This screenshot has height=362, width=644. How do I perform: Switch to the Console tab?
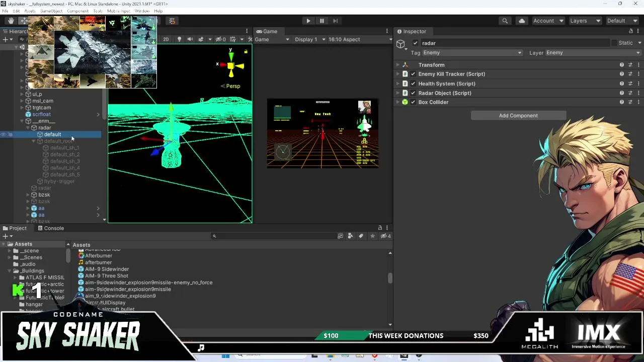[50, 228]
